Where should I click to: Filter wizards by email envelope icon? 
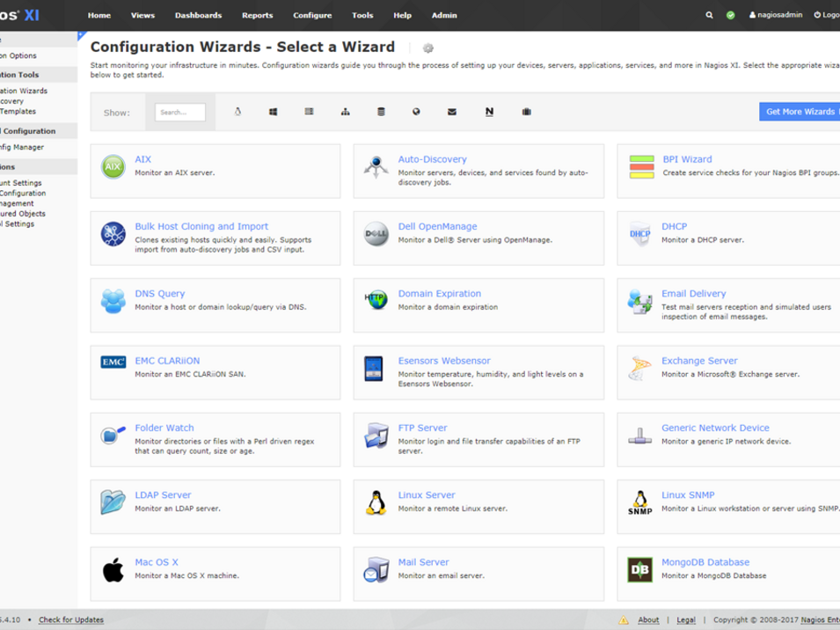pos(452,112)
